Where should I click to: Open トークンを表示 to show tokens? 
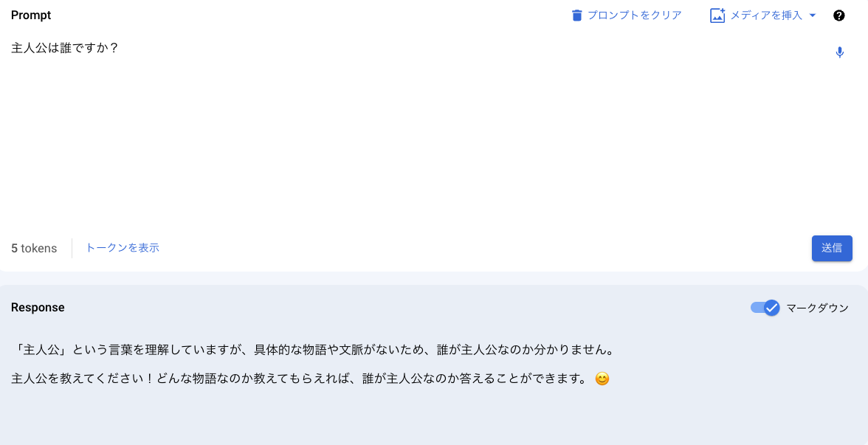(122, 247)
